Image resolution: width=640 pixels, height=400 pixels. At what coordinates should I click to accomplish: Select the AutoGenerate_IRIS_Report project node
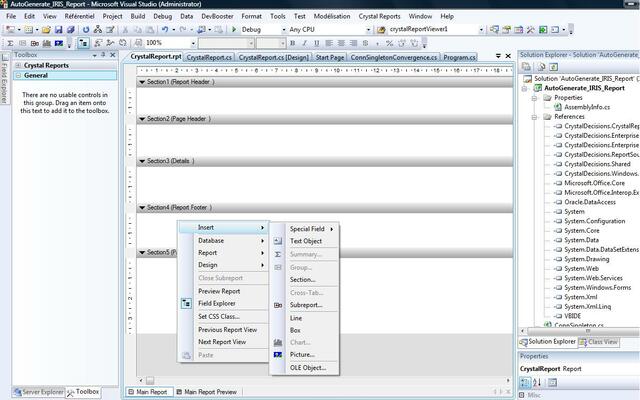(584, 88)
